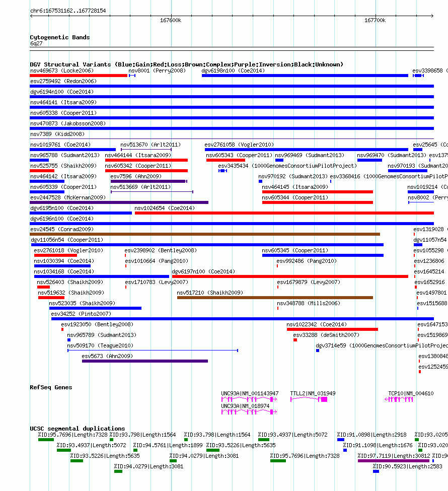Select esv1010664 (Pang2010) label
This screenshot has width=448, height=491.
157,261
